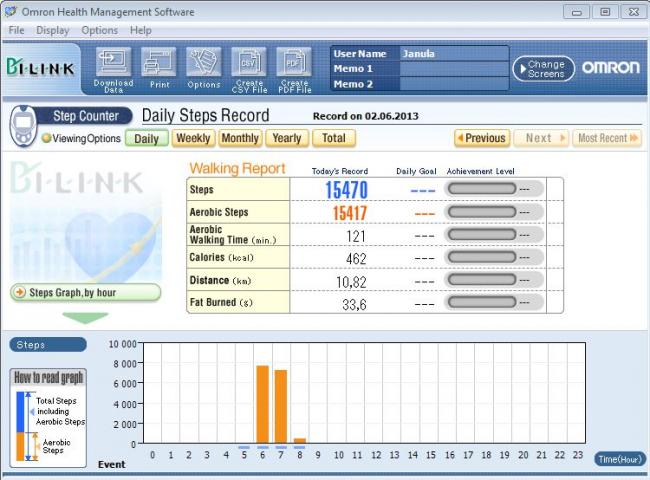
Task: Click the event marker under hour 5
Action: click(244, 448)
